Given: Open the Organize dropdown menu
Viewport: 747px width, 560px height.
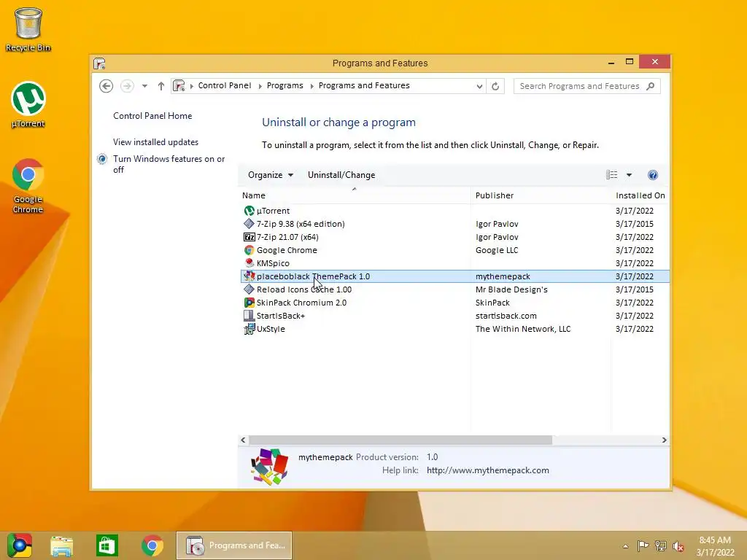Looking at the screenshot, I should pyautogui.click(x=270, y=175).
